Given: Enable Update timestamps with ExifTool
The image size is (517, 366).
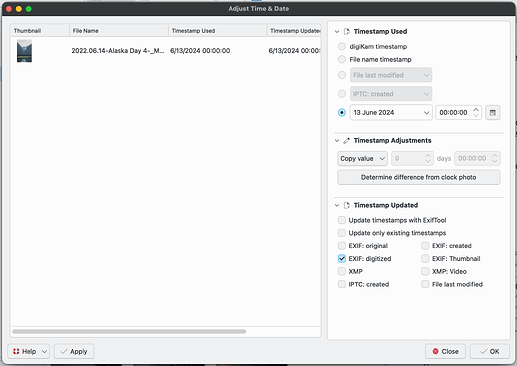Looking at the screenshot, I should (x=342, y=220).
